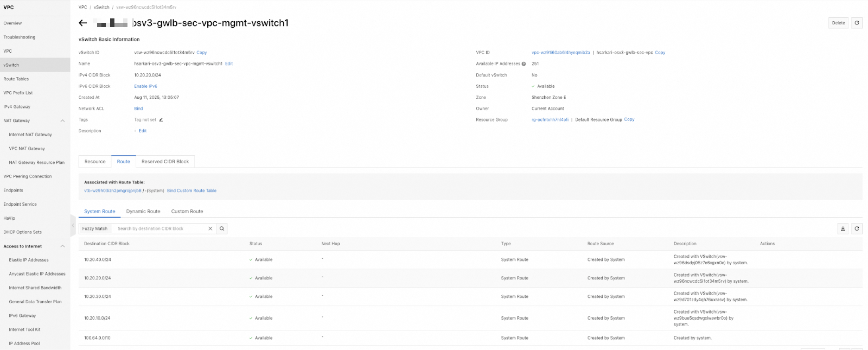Image resolution: width=868 pixels, height=350 pixels.
Task: Switch to the Reserved CIDR Block tab
Action: pyautogui.click(x=165, y=161)
